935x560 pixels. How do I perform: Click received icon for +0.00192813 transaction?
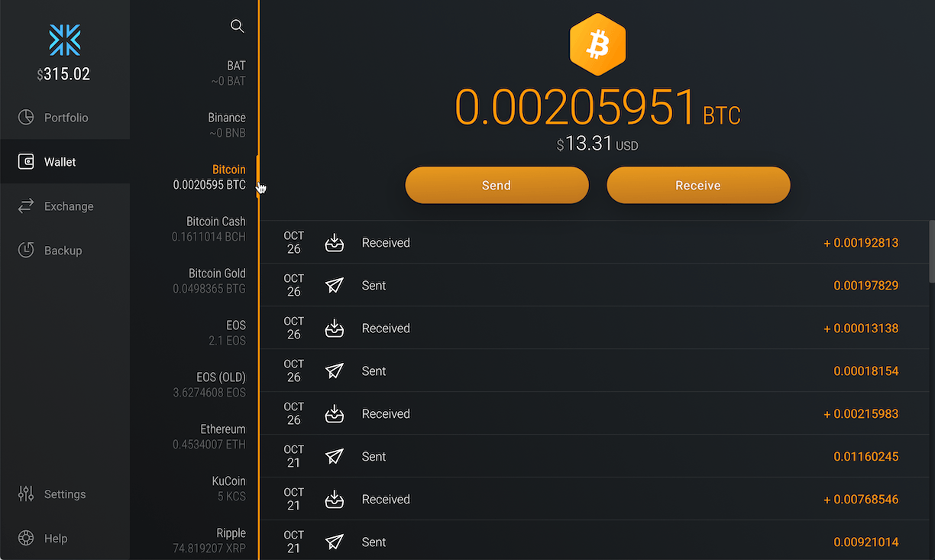(335, 243)
